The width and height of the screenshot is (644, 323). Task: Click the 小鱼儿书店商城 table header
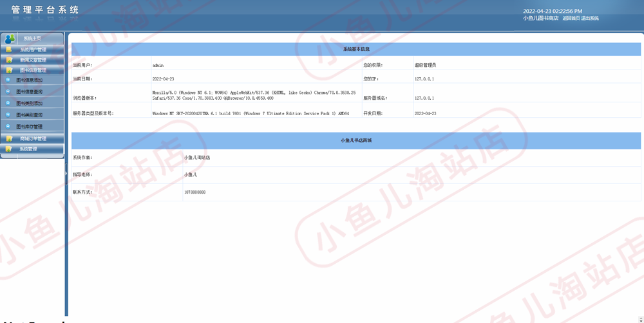tap(356, 140)
